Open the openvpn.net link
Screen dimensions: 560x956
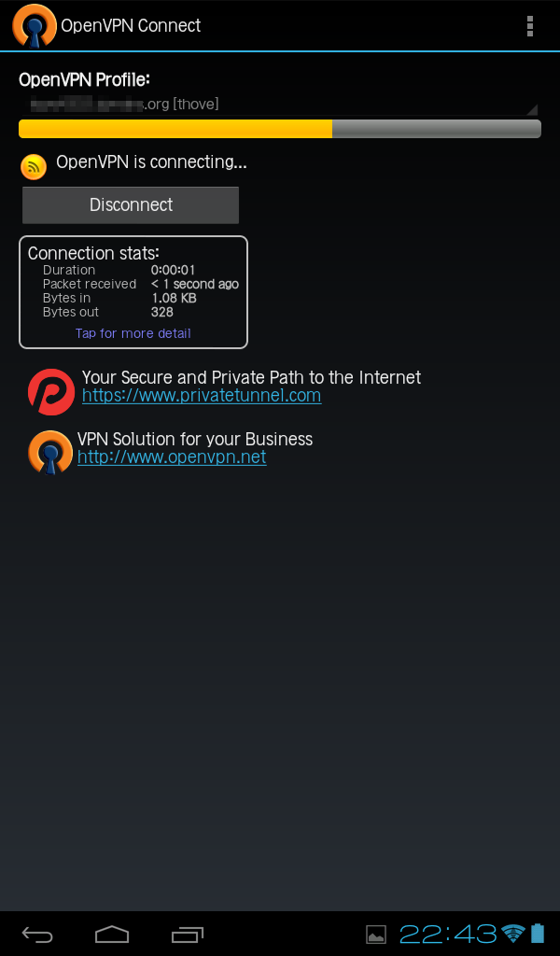pyautogui.click(x=172, y=457)
